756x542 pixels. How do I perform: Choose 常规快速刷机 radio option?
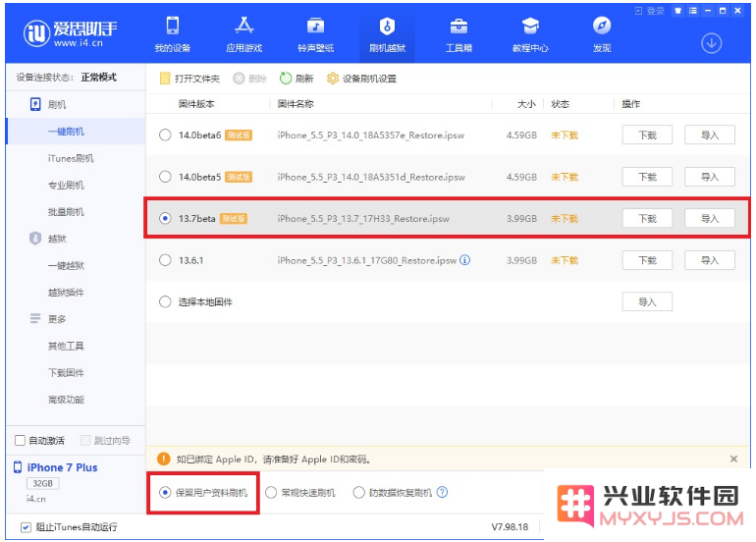(x=271, y=492)
